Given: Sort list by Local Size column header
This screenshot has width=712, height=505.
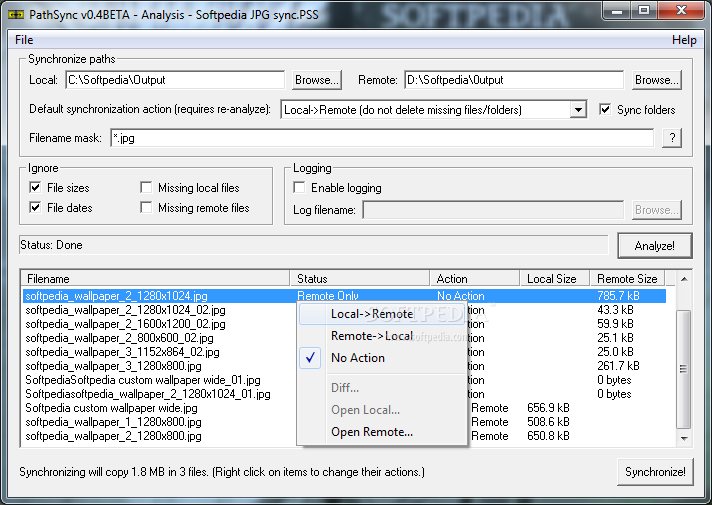Looking at the screenshot, I should (555, 278).
